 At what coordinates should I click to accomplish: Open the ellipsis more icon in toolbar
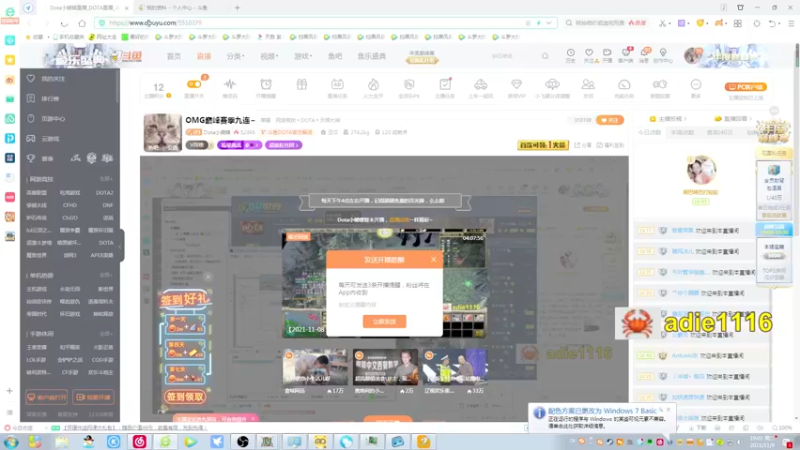tap(696, 84)
